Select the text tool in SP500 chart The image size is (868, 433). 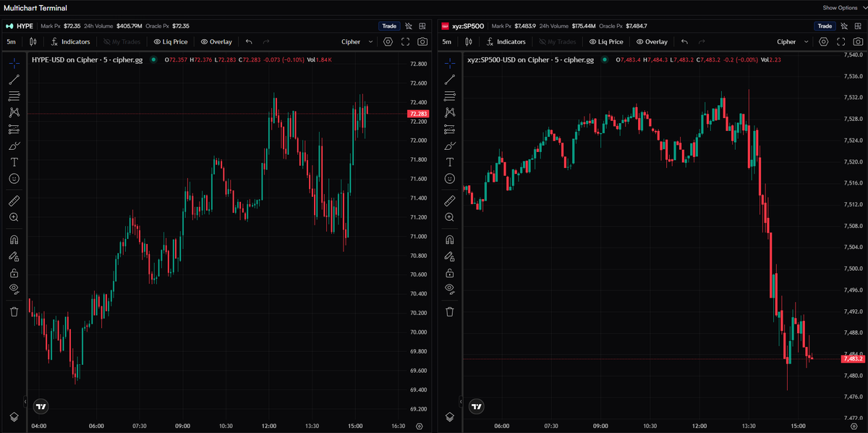click(450, 161)
